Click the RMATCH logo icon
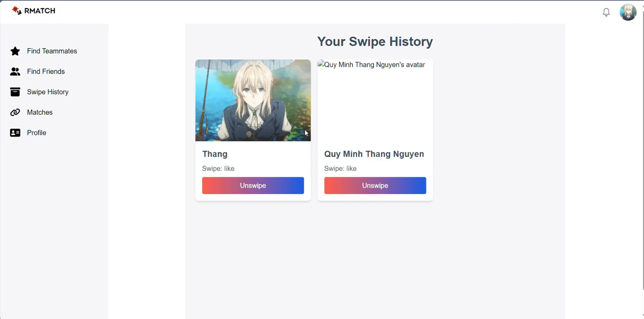The image size is (644, 319). (x=17, y=11)
